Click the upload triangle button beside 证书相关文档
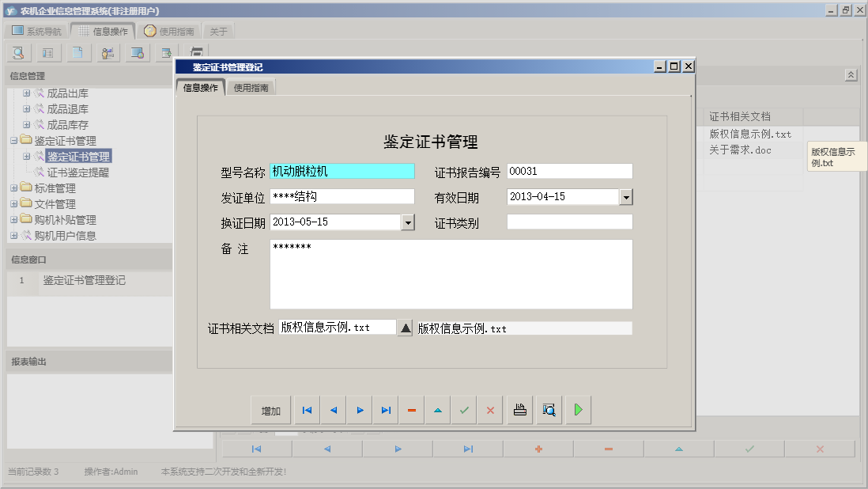 point(406,328)
